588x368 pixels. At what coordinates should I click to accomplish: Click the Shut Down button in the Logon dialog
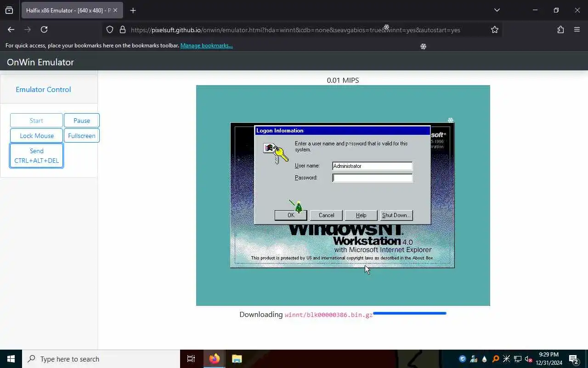[x=396, y=215]
